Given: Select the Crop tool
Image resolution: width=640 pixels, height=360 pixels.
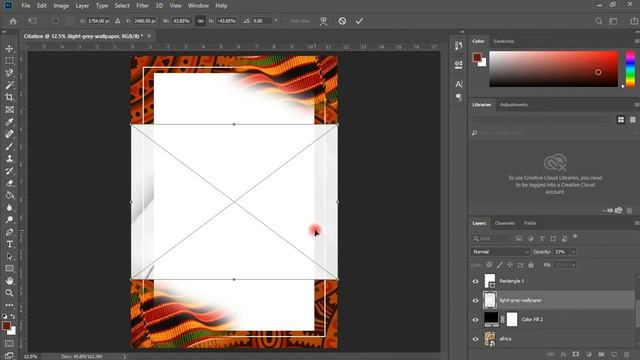Looking at the screenshot, I should (x=9, y=98).
